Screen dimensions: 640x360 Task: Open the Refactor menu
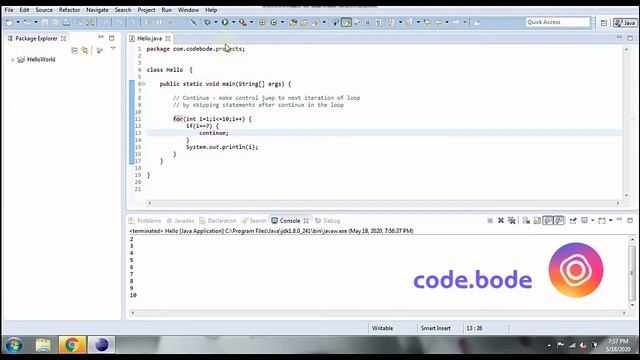pyautogui.click(x=69, y=10)
